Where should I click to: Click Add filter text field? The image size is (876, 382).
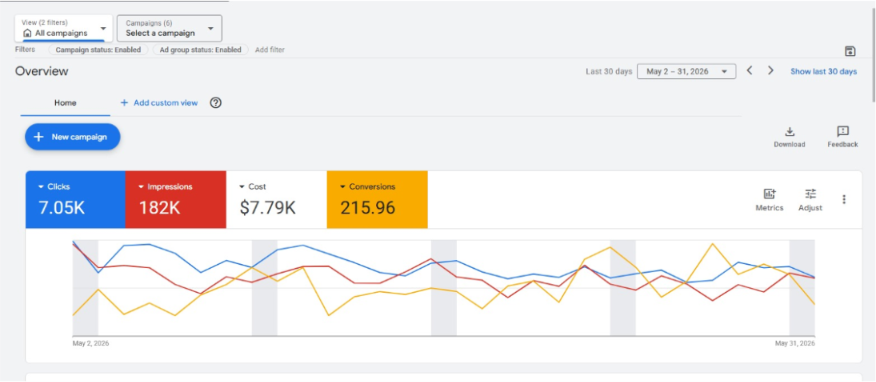pyautogui.click(x=270, y=50)
